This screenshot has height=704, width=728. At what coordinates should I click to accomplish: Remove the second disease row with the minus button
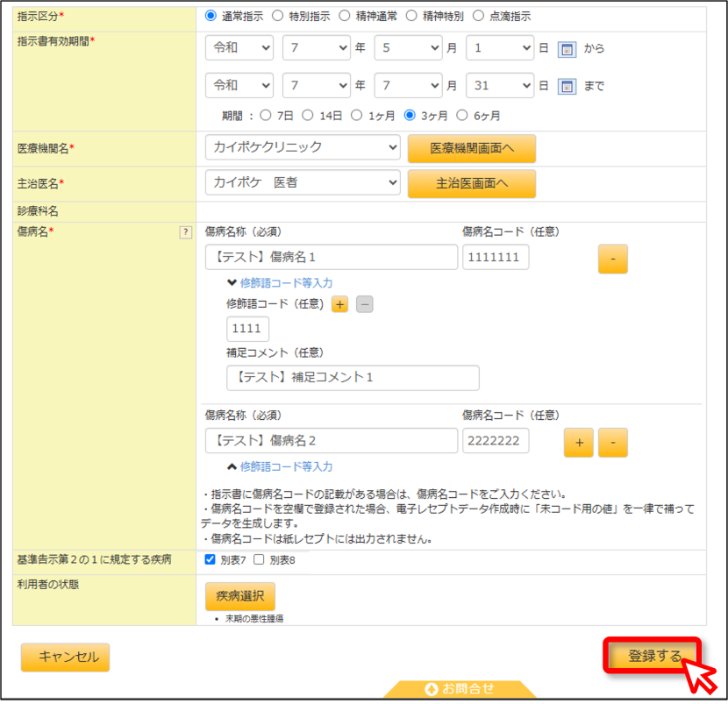[613, 442]
